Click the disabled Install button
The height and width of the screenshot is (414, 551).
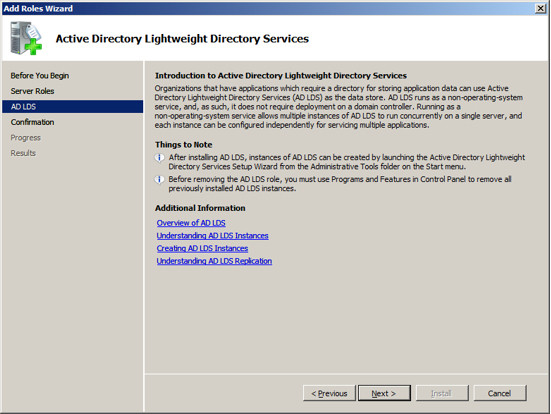[x=442, y=393]
